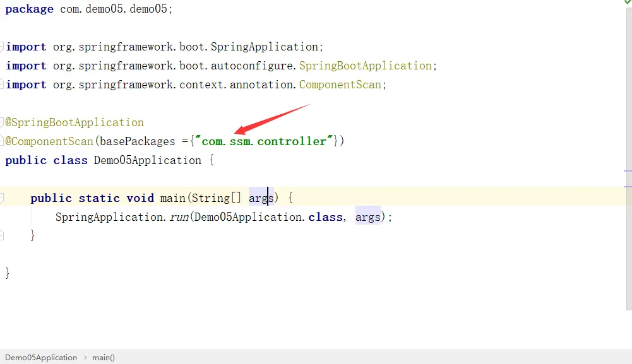Click 'SpringBootApplication' in the import statement
632x364 pixels.
365,66
